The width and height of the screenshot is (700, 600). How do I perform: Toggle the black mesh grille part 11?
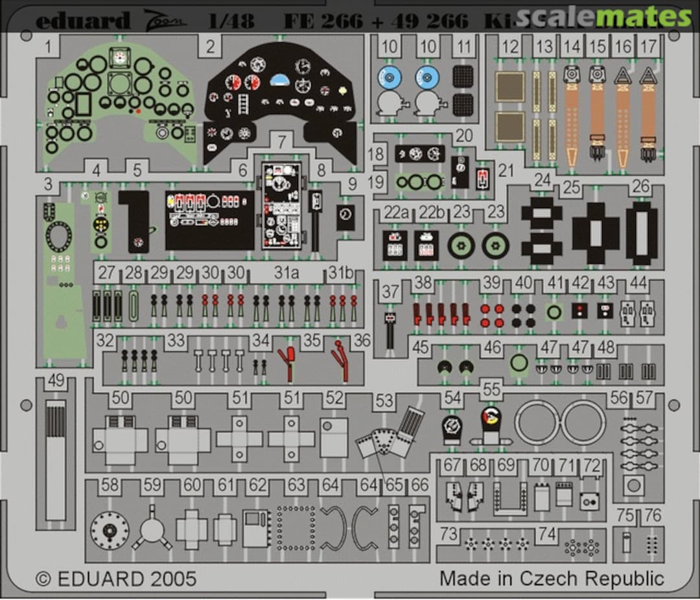(x=464, y=78)
